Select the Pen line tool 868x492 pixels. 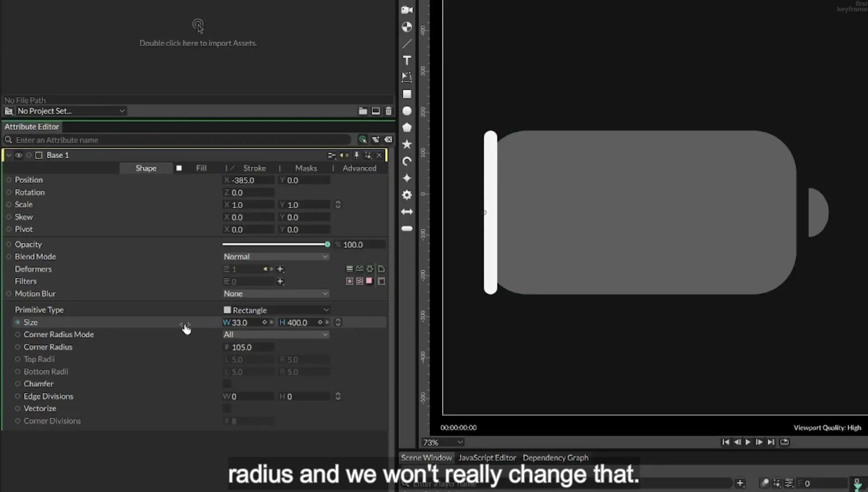click(407, 44)
